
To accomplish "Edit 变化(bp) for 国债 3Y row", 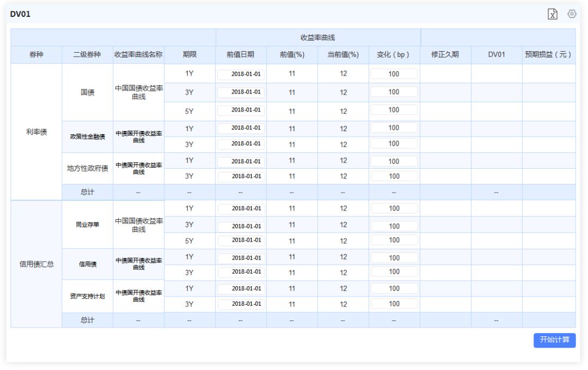I will (394, 92).
